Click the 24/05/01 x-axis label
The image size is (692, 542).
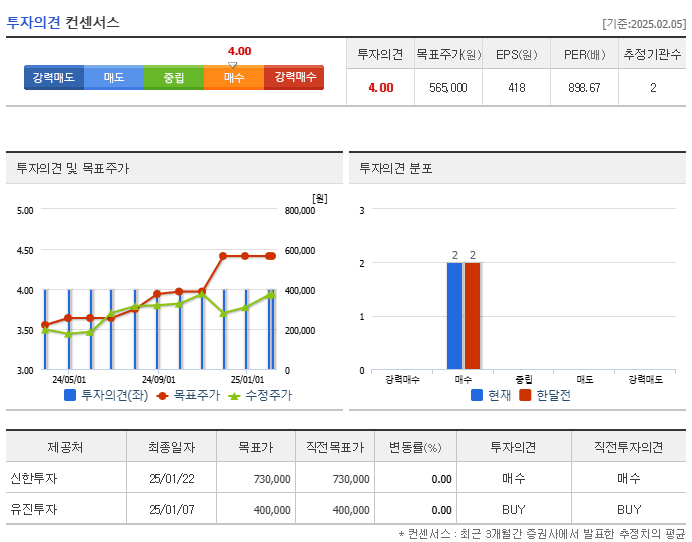tap(69, 380)
